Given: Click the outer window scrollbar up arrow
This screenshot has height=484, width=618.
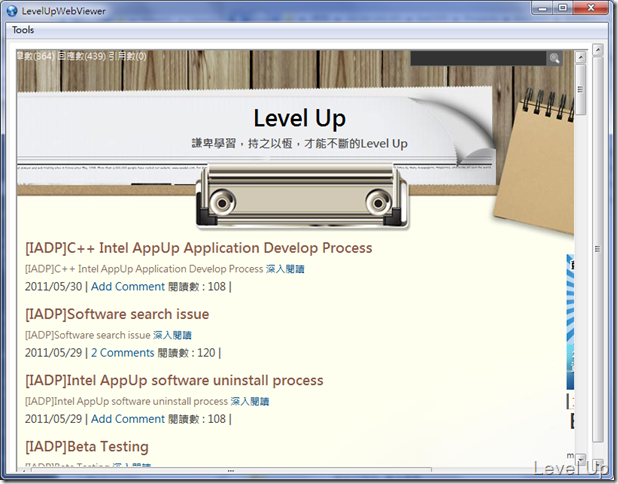Looking at the screenshot, I should click(598, 50).
